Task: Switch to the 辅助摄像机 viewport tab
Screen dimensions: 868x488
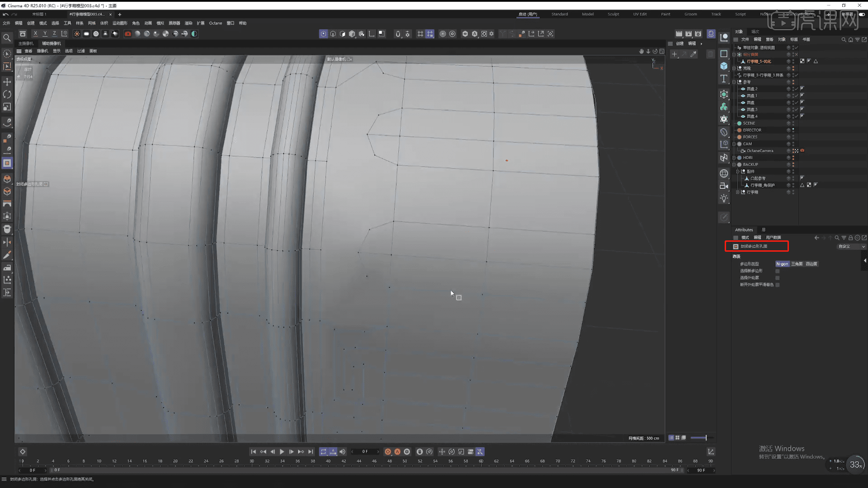Action: point(52,43)
